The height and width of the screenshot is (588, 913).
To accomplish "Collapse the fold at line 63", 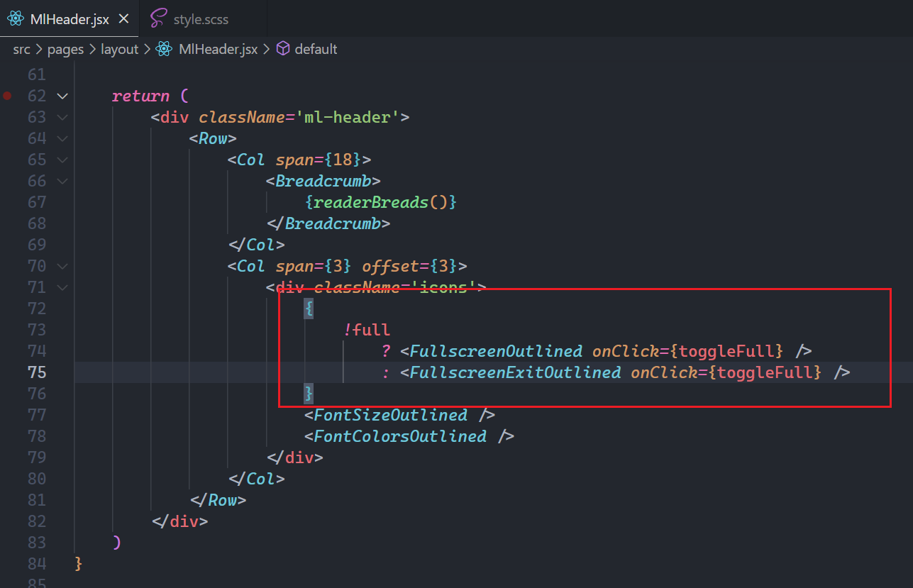I will pos(62,117).
